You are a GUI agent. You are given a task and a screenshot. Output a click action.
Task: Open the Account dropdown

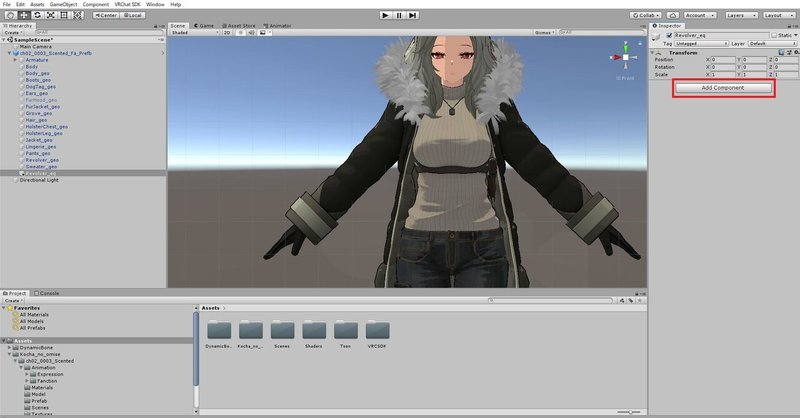pos(699,15)
